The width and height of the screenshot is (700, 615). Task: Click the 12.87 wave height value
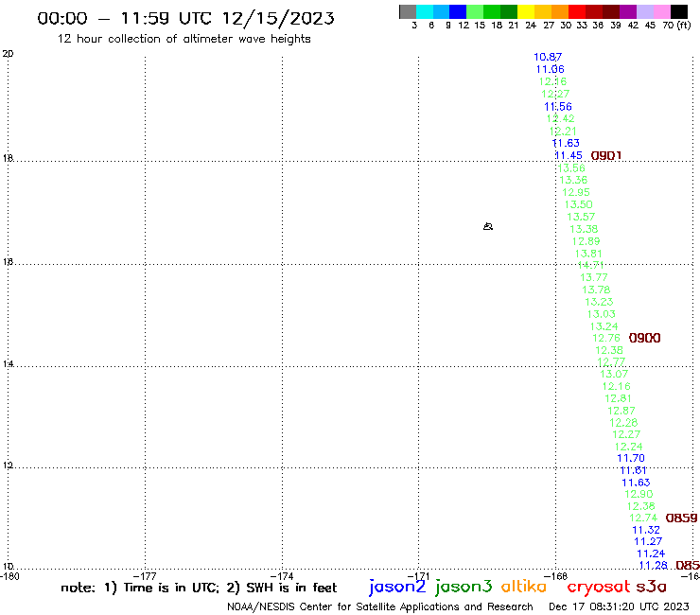coord(621,411)
